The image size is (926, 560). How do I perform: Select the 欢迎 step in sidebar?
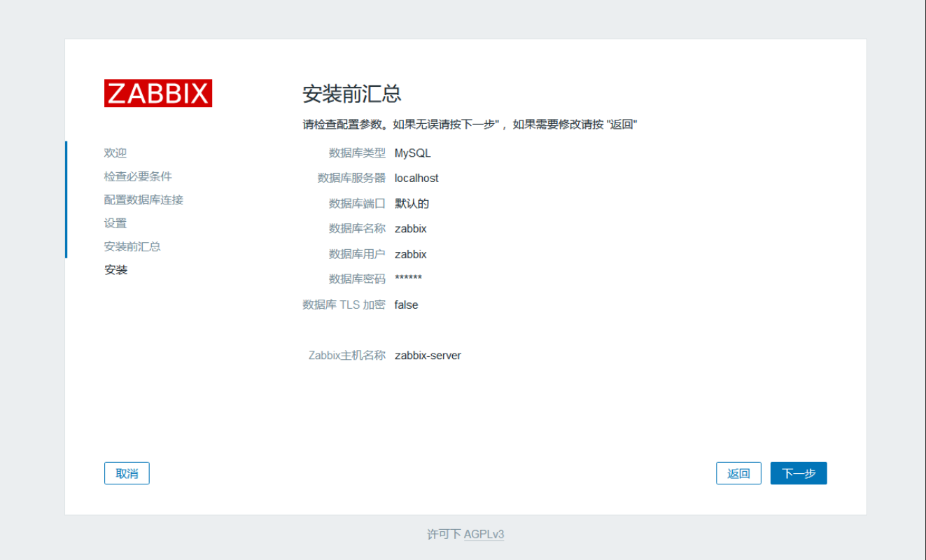pos(115,153)
